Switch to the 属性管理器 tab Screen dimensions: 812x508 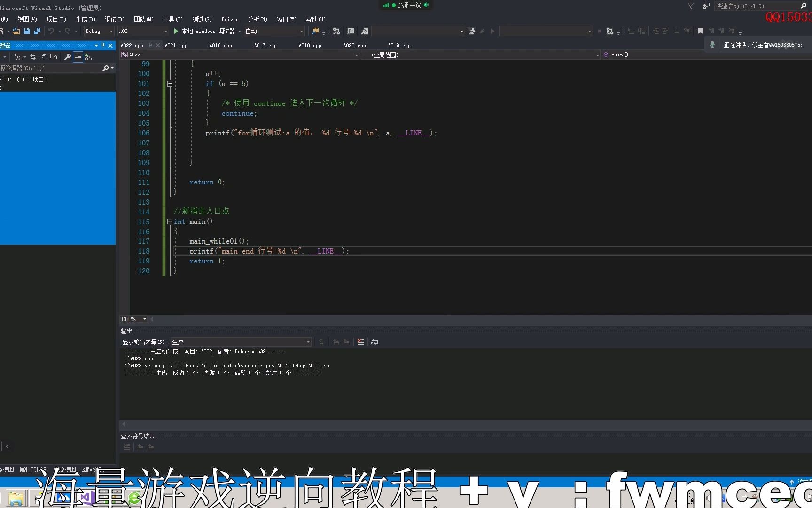click(33, 469)
